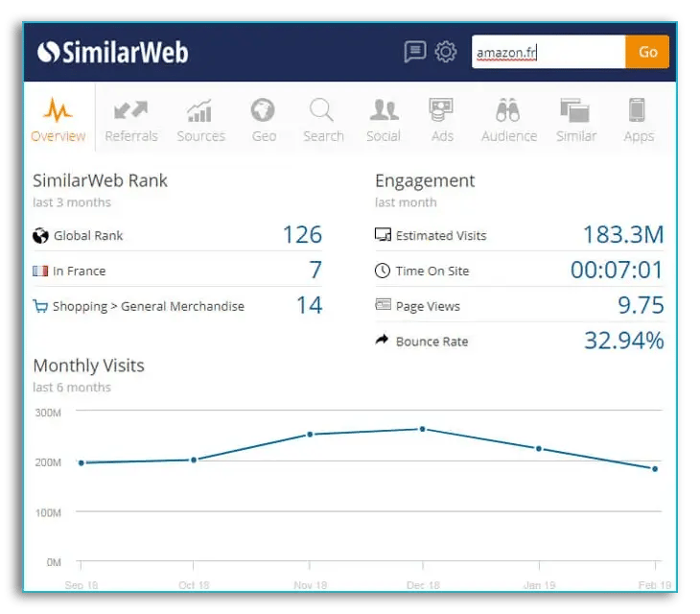Click the Estimated Visits label

click(x=441, y=235)
